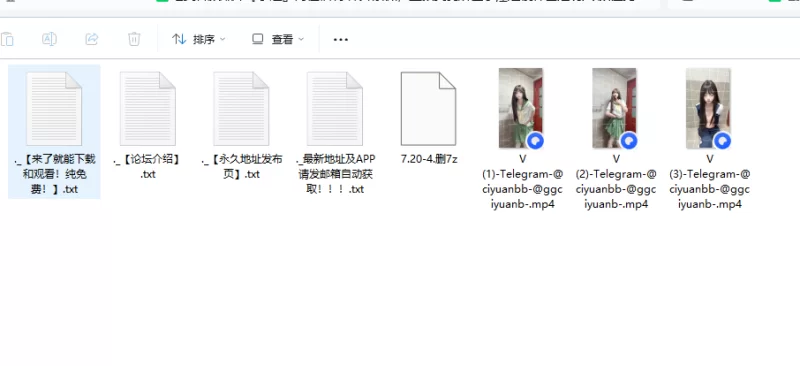Click file name 【永久地址发布页】.txt

pos(241,166)
